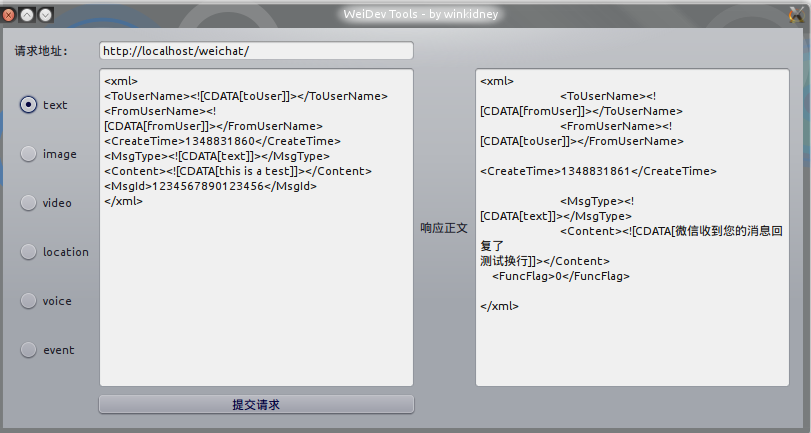Choose the image message type option

tap(29, 154)
